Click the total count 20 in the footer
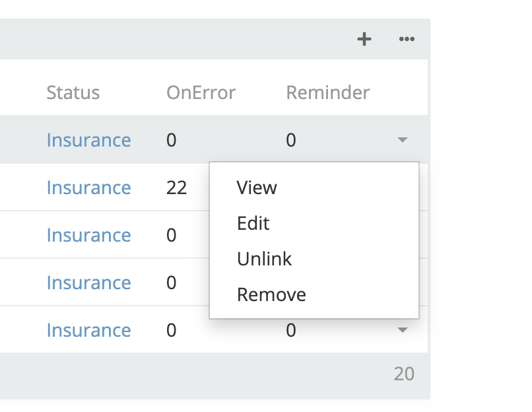532x412 pixels. pyautogui.click(x=404, y=374)
